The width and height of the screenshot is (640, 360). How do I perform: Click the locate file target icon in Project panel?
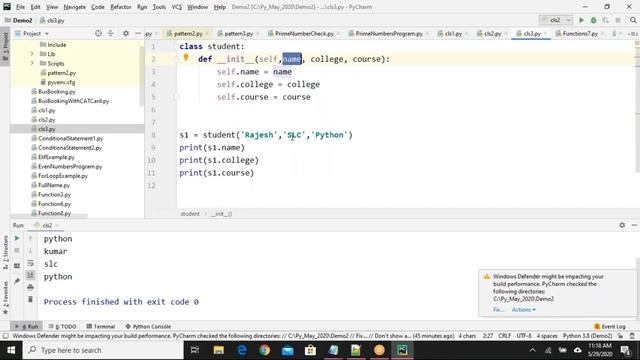[98, 33]
